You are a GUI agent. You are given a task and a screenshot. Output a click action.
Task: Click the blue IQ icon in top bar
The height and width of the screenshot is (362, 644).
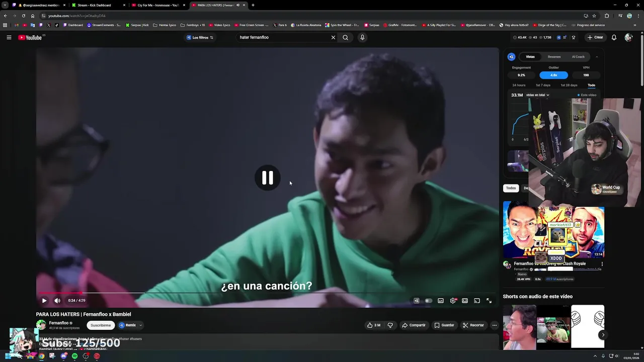click(x=557, y=37)
